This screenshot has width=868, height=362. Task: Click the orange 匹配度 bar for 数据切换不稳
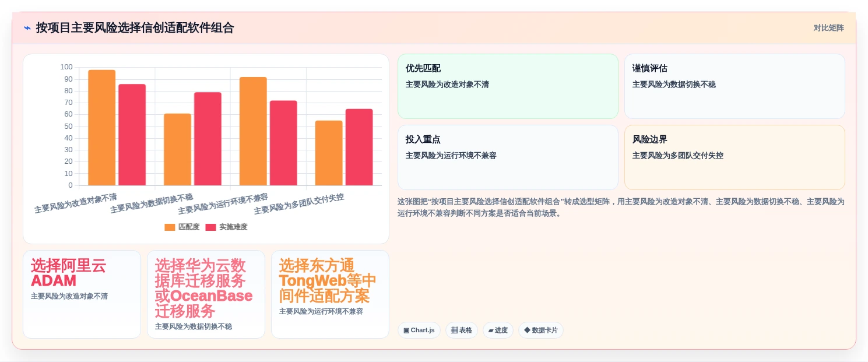pyautogui.click(x=177, y=149)
